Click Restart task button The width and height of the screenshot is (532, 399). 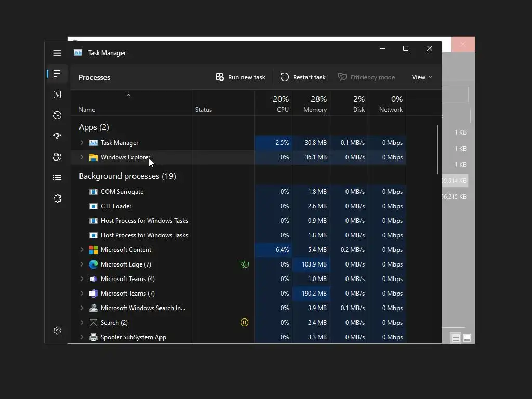[x=303, y=77]
